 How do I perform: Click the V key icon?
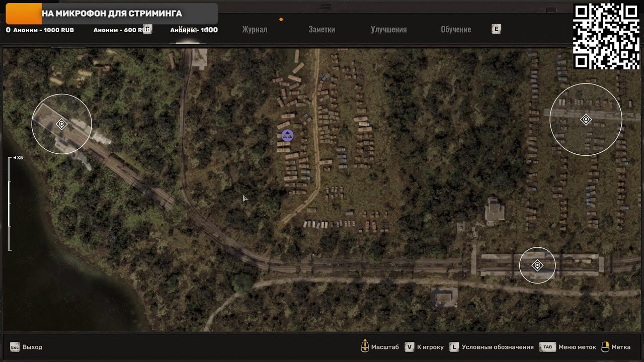coord(410,347)
